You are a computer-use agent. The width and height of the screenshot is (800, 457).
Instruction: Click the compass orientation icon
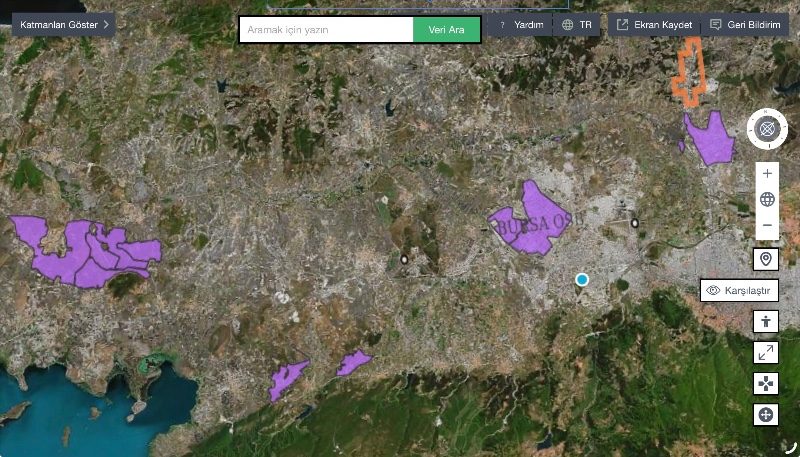(x=767, y=129)
